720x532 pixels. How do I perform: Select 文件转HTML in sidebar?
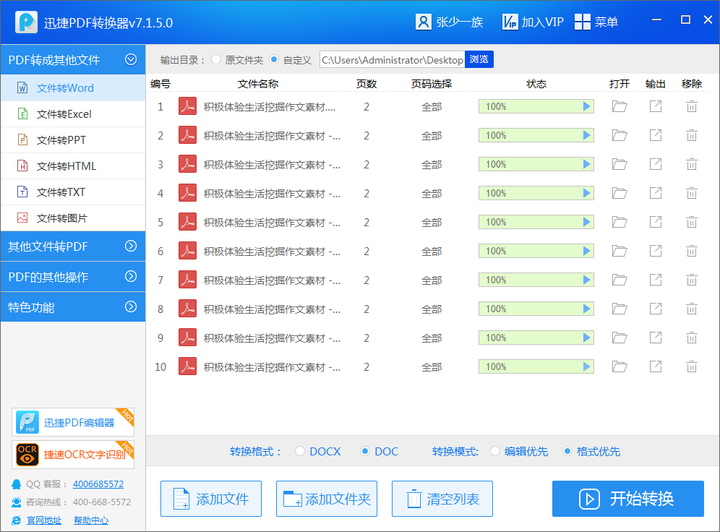73,166
